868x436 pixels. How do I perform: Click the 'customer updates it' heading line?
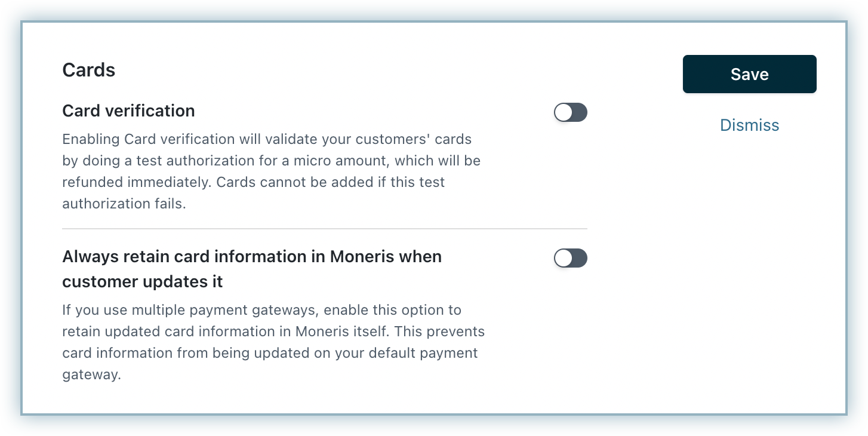pos(143,281)
